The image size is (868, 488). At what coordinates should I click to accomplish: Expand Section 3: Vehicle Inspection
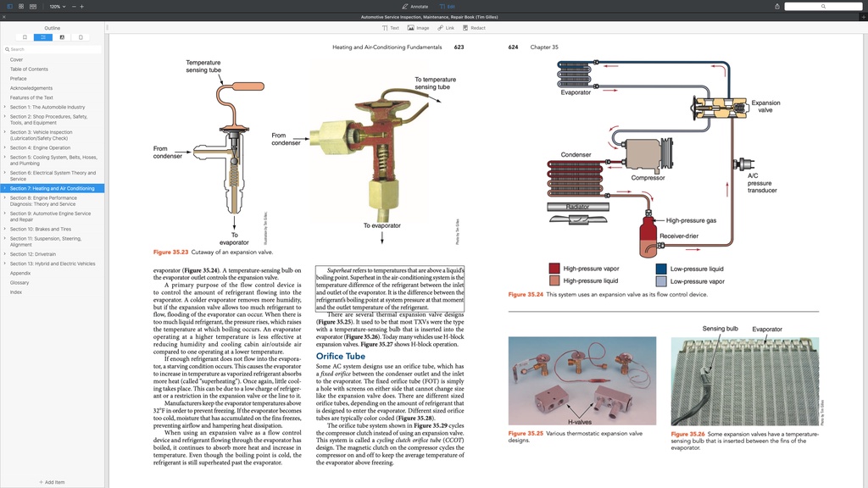click(5, 131)
